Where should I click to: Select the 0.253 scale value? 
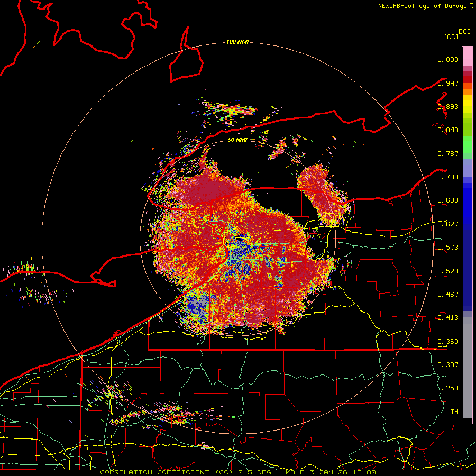pos(448,388)
